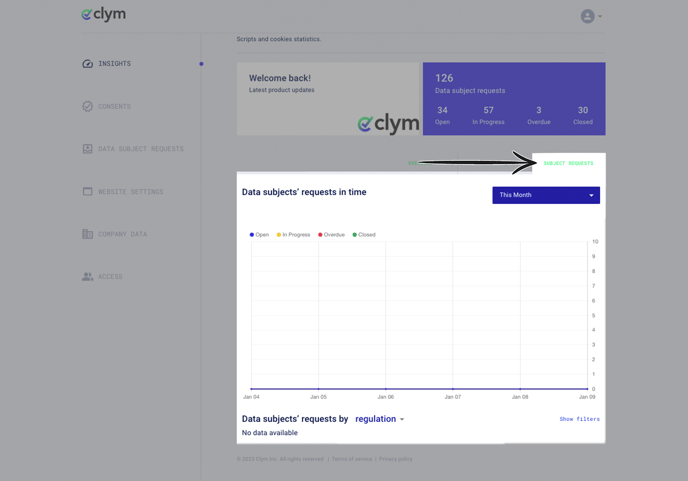Click the Latest product updates text
688x481 pixels.
tap(282, 90)
